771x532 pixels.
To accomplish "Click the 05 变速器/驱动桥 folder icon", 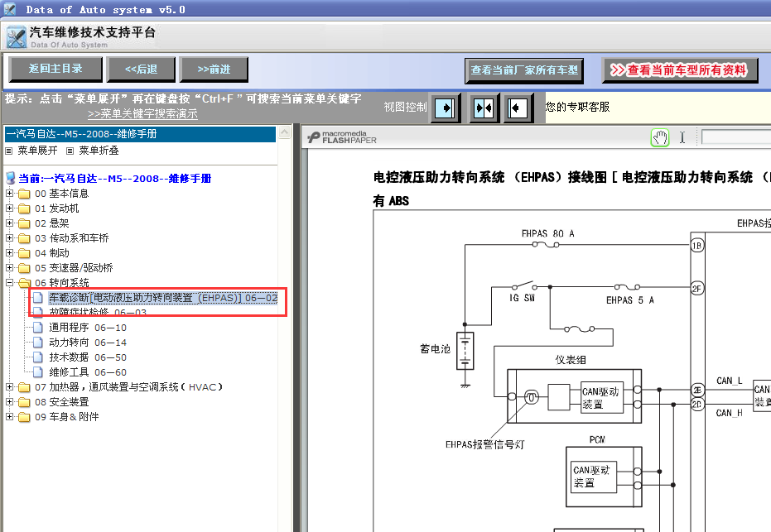I will coord(24,268).
